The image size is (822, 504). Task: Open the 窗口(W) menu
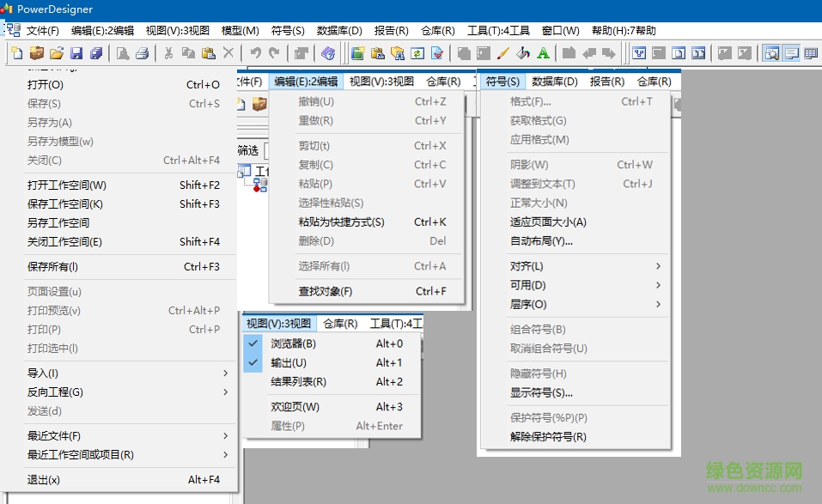click(x=560, y=30)
